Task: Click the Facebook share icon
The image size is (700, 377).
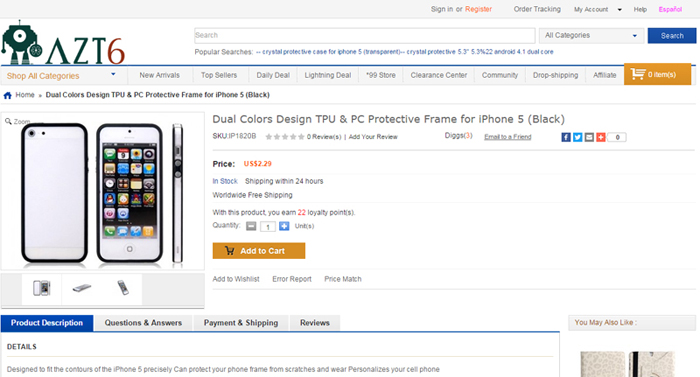Action: tap(566, 137)
